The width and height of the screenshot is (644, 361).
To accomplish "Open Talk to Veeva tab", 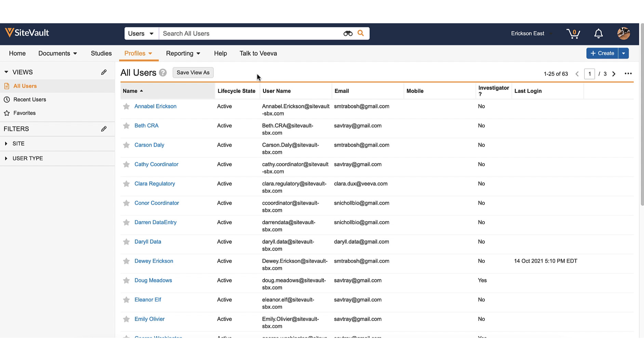I will pos(258,53).
